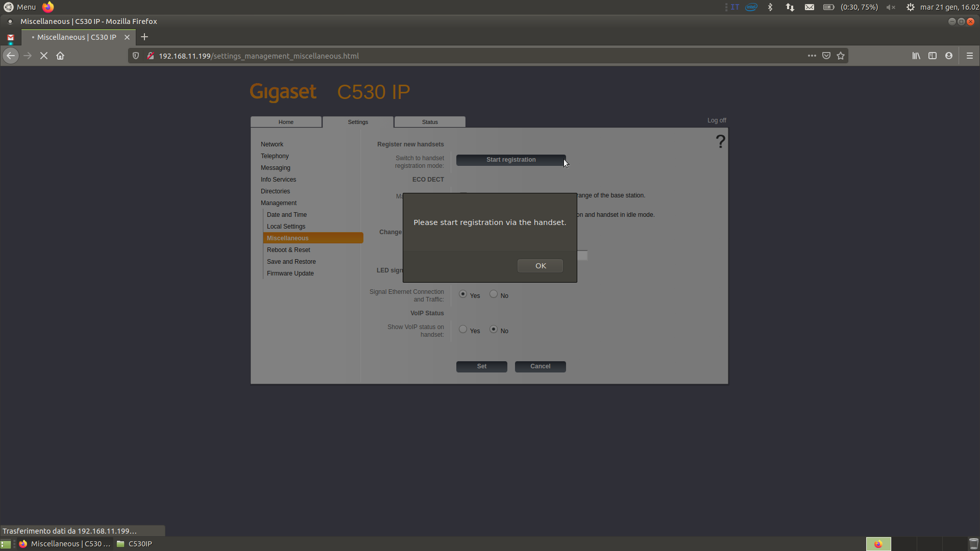Viewport: 980px width, 551px height.
Task: Click the Bluetooth tray icon
Action: (770, 7)
